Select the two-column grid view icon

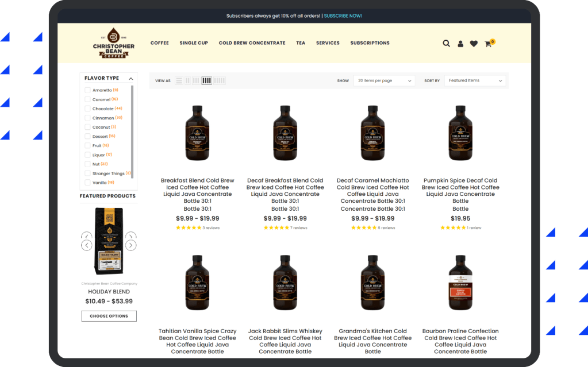click(187, 81)
